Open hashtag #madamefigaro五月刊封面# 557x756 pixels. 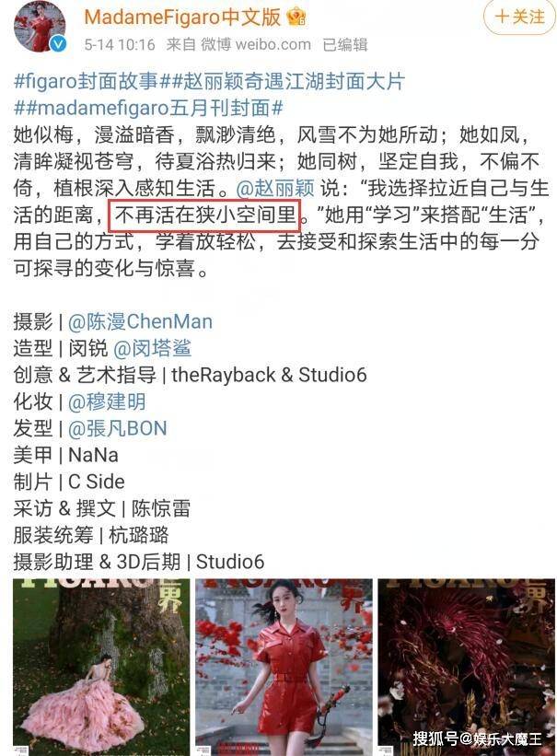click(153, 108)
